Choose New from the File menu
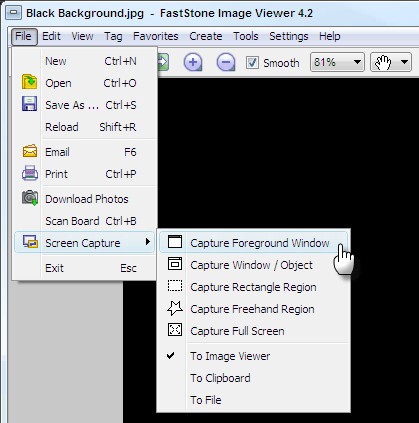Screen dimensions: 419x423 click(84, 61)
